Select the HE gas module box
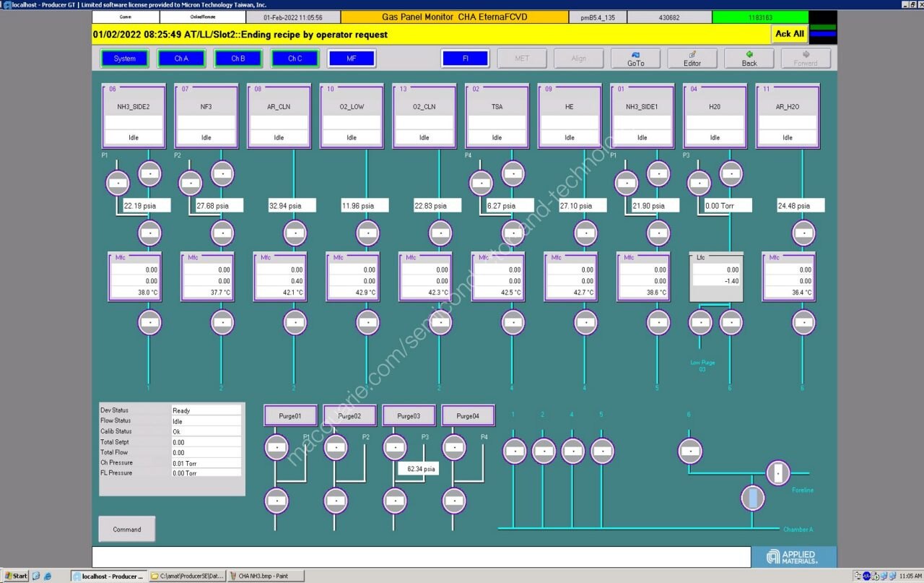The height and width of the screenshot is (583, 924). [570, 116]
